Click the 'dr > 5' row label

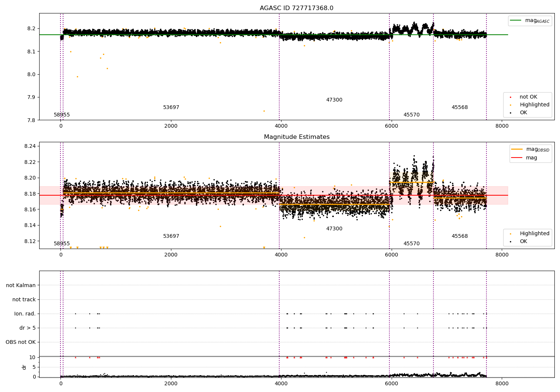pos(28,328)
